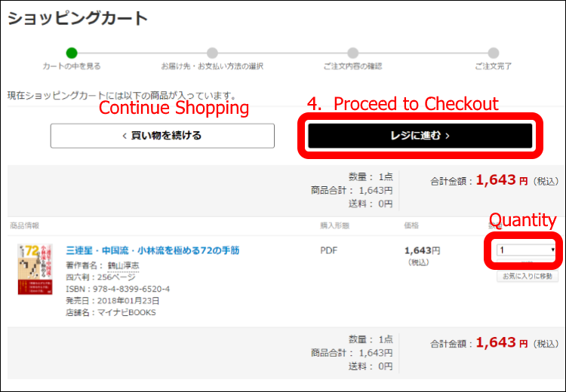Image resolution: width=566 pixels, height=392 pixels.
Task: Open the book cover thumbnail
Action: (x=35, y=269)
